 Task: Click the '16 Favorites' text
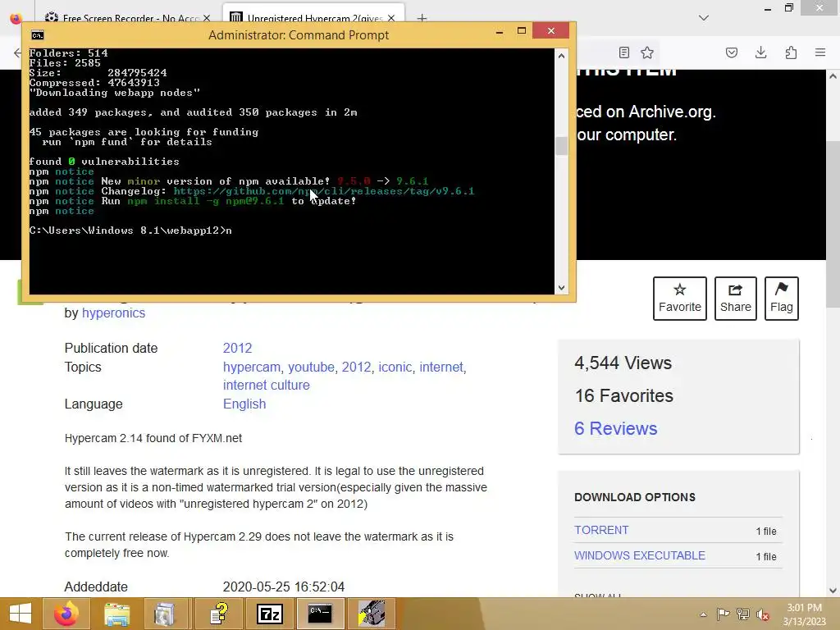[x=624, y=396]
